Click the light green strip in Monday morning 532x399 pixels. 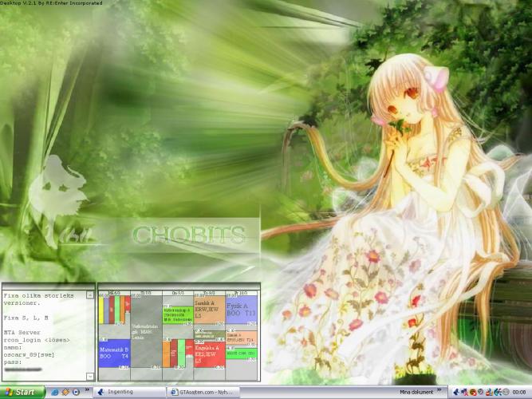(x=117, y=310)
